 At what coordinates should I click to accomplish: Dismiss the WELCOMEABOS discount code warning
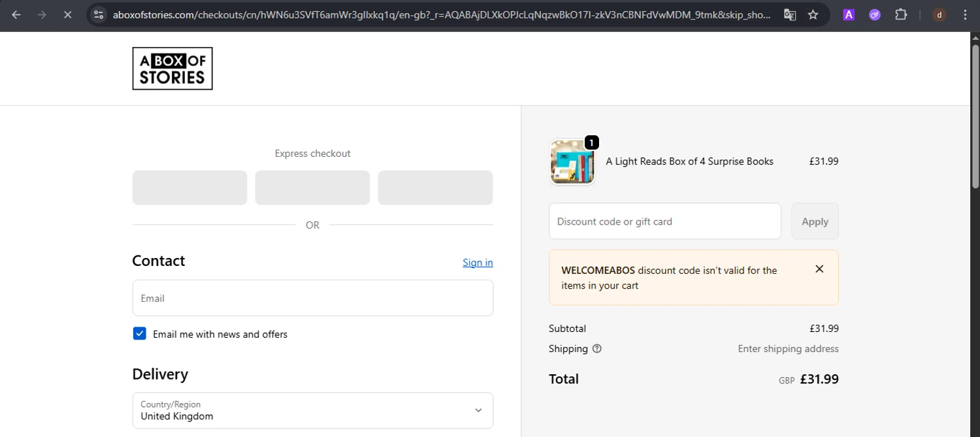click(x=819, y=269)
